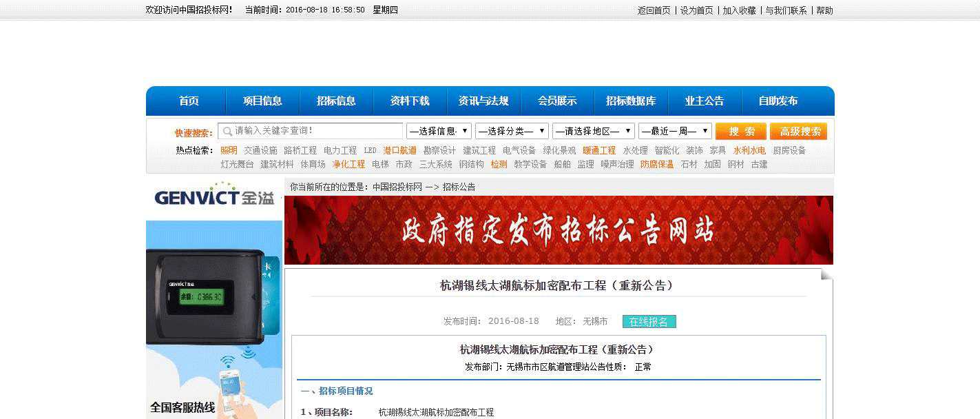The height and width of the screenshot is (419, 980).
Task: Select hot keyword 三大系统
Action: click(x=436, y=164)
